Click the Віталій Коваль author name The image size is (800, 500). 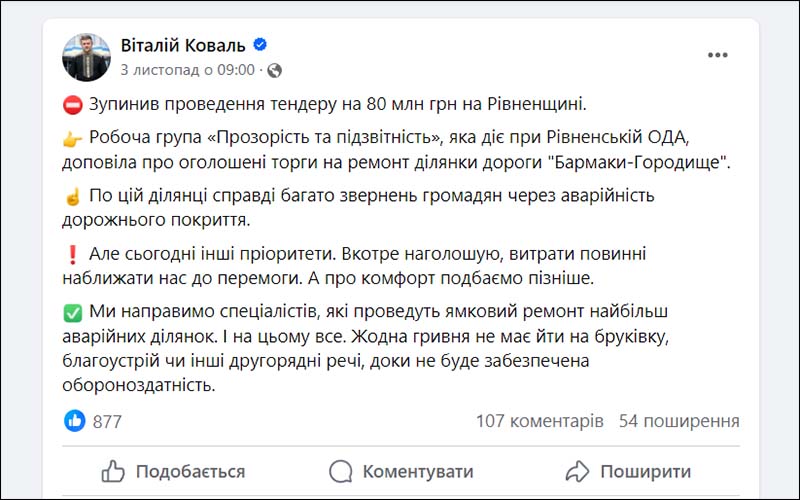click(183, 45)
